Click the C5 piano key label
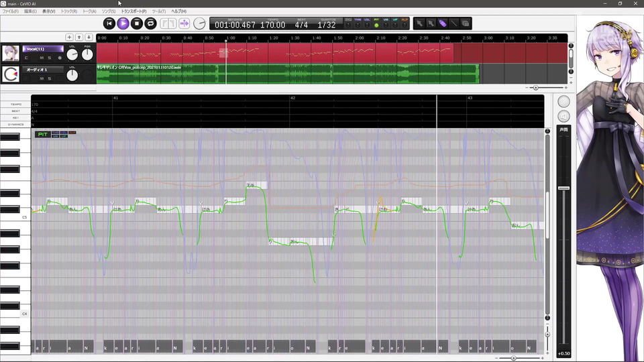 [24, 217]
